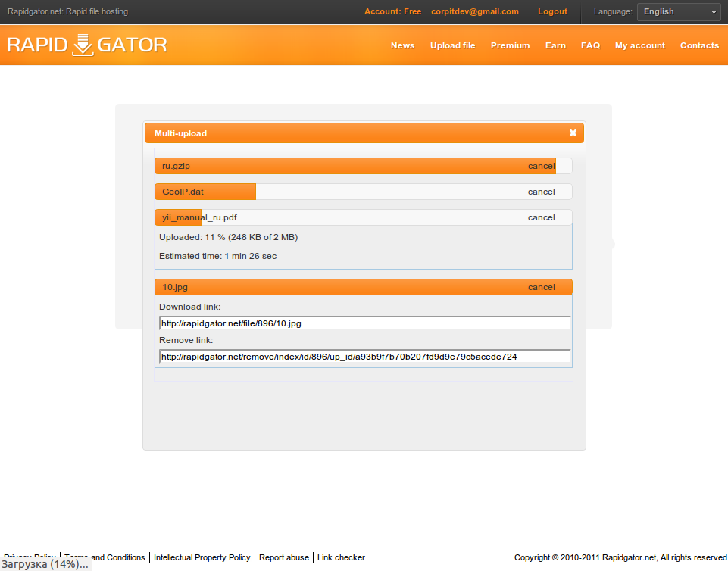Click the 'Download link:' label
The width and height of the screenshot is (728, 571).
pyautogui.click(x=190, y=307)
